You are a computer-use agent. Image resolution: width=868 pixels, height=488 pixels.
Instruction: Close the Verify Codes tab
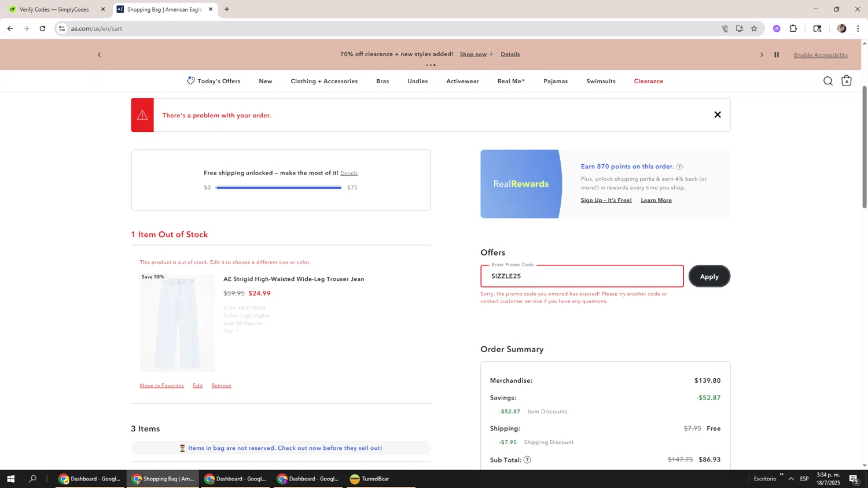coord(103,9)
